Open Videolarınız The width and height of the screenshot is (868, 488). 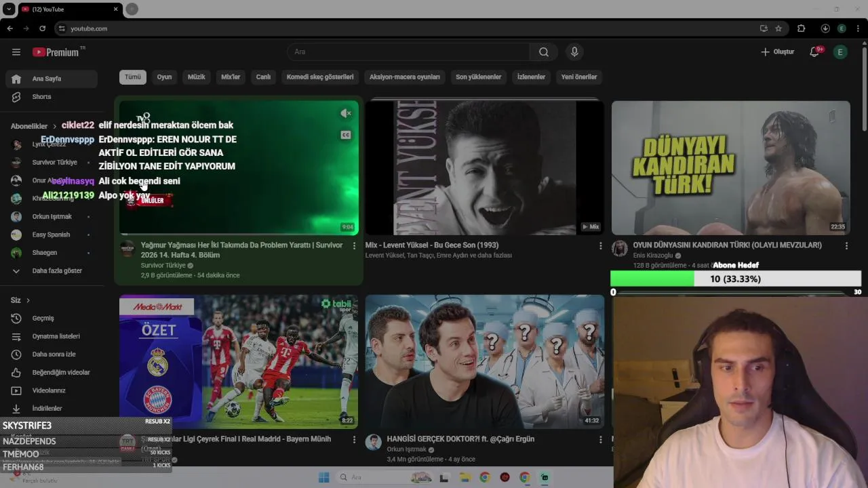(52, 390)
